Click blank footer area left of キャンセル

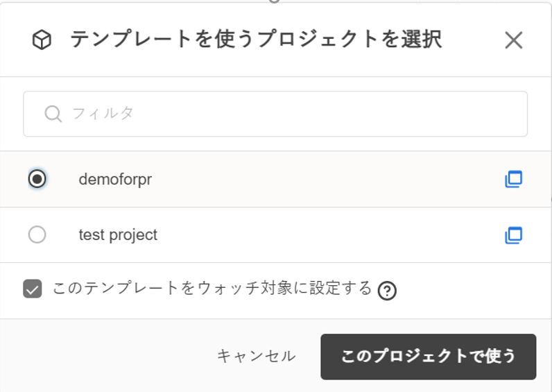[104, 357]
